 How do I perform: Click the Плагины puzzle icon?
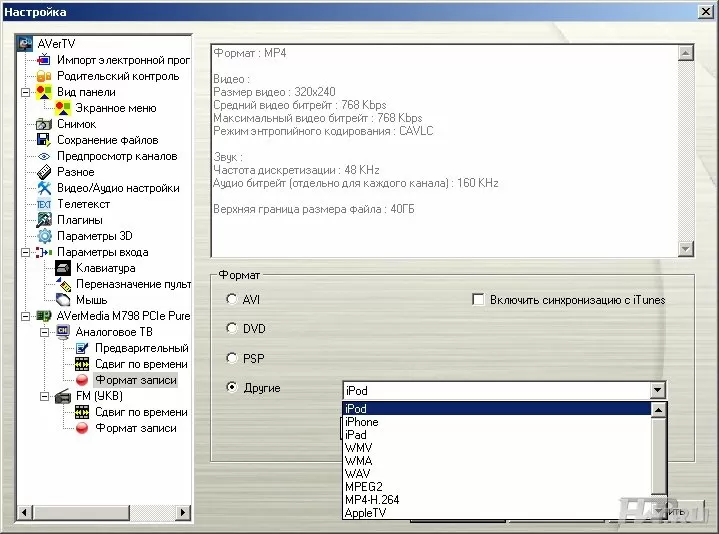click(x=44, y=220)
